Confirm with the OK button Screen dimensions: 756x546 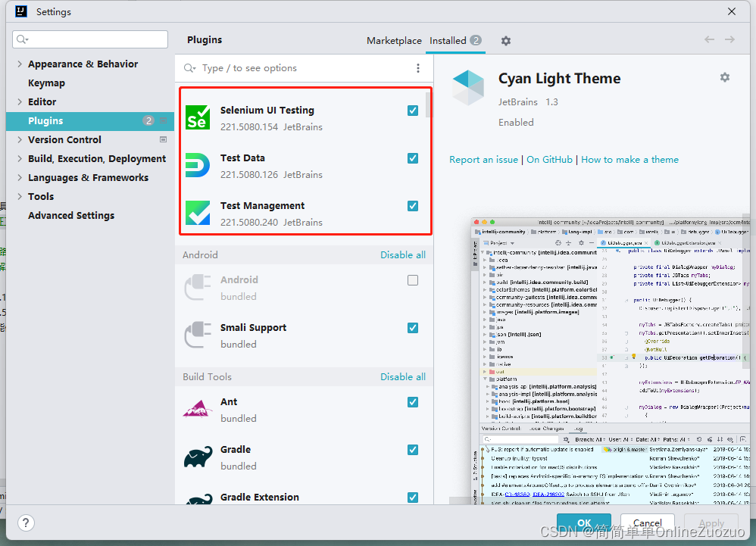pos(584,523)
